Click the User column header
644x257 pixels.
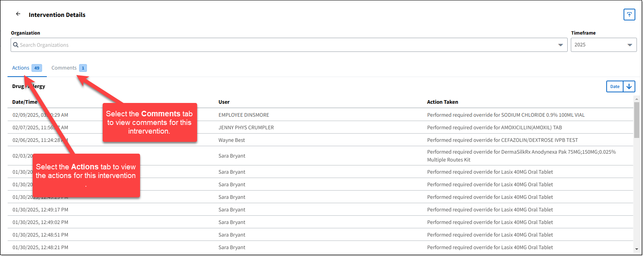pyautogui.click(x=224, y=102)
